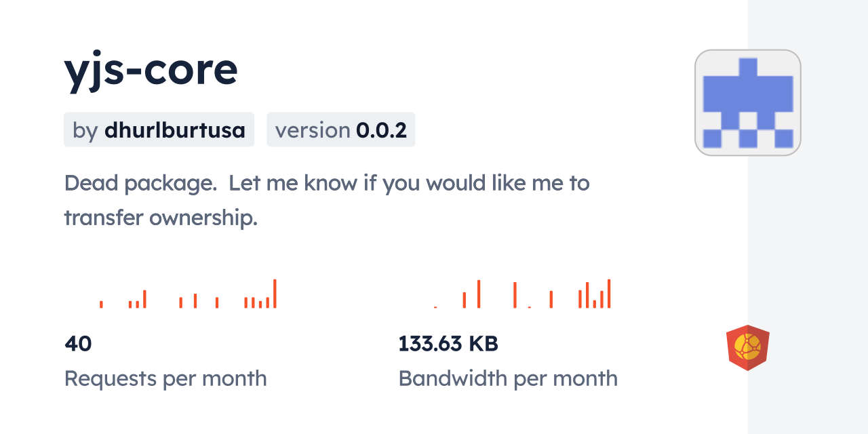Image resolution: width=868 pixels, height=434 pixels.
Task: Click the rightmost bar in bandwidth chart
Action: tap(609, 294)
